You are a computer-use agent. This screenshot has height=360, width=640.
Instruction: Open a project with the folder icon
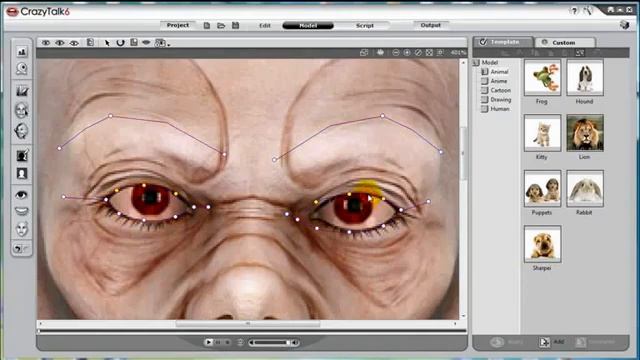221,25
